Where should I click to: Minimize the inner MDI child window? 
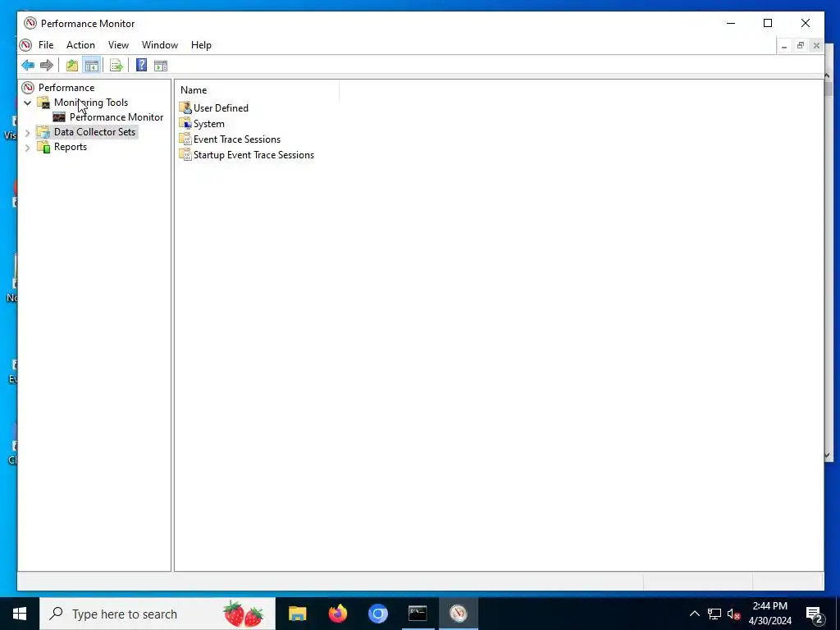click(x=784, y=46)
